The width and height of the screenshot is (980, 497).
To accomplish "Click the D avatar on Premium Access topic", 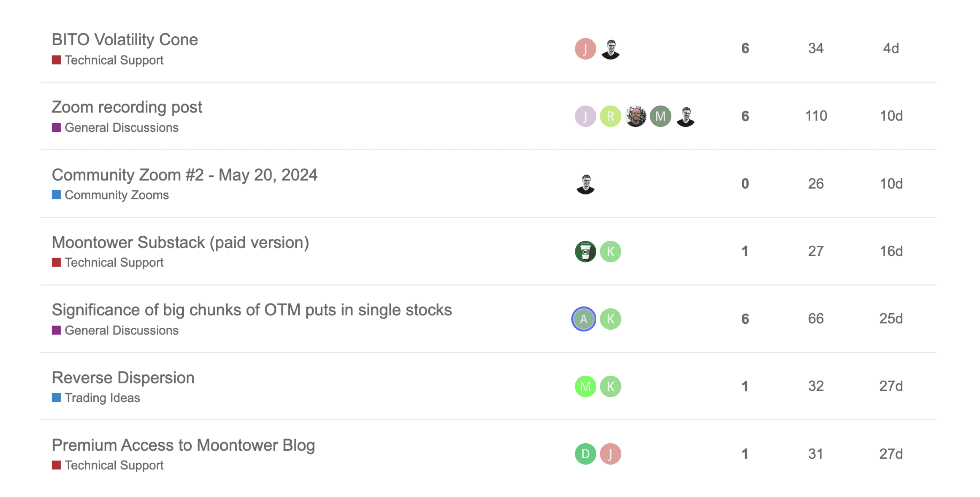I will tap(585, 454).
